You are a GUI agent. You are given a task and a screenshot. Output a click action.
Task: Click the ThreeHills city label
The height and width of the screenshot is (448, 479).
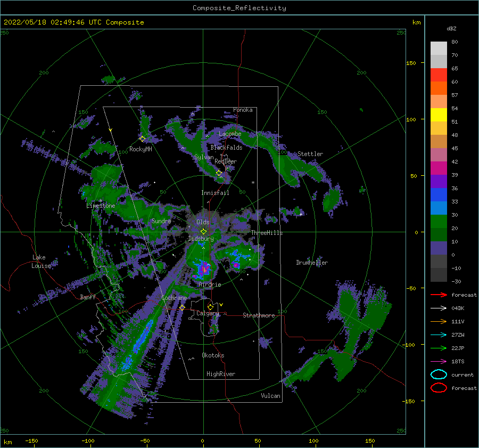pos(267,233)
